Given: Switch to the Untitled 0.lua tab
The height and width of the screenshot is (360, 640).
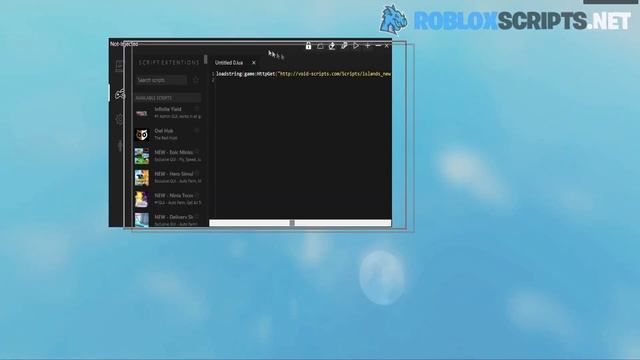Looking at the screenshot, I should point(229,63).
